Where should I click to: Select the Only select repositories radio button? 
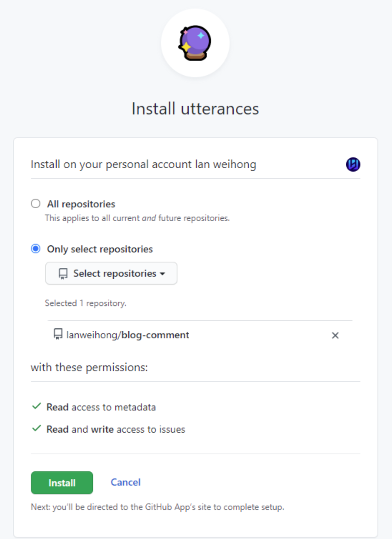36,249
